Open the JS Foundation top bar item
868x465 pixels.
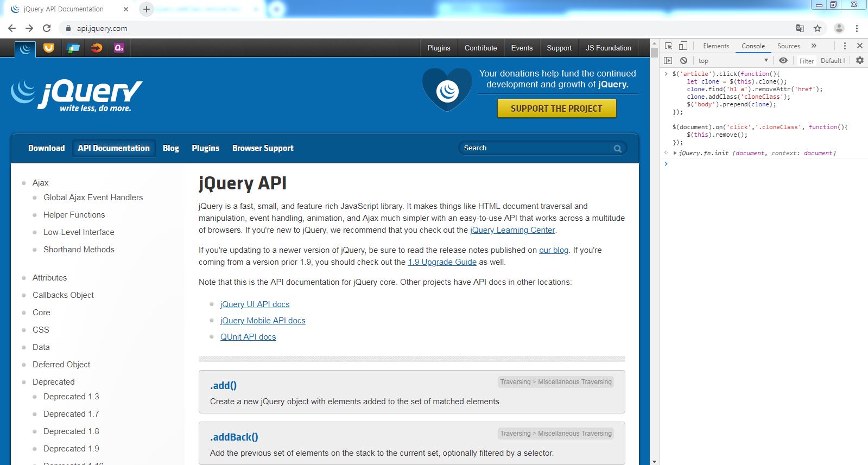[609, 48]
